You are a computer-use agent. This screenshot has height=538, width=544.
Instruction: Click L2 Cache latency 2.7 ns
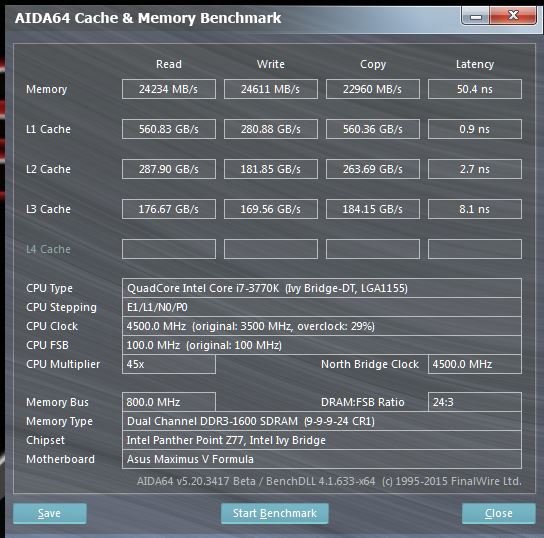click(x=475, y=169)
